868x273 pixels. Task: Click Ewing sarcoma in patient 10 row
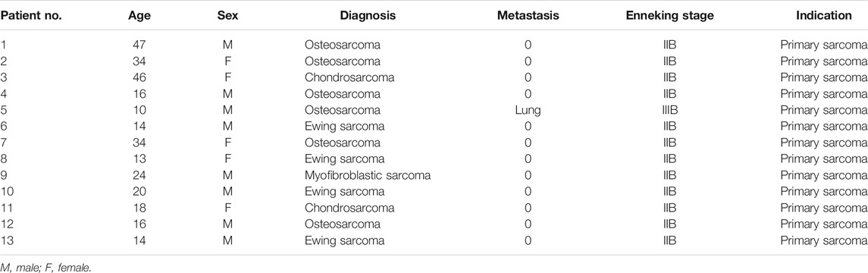344,192
